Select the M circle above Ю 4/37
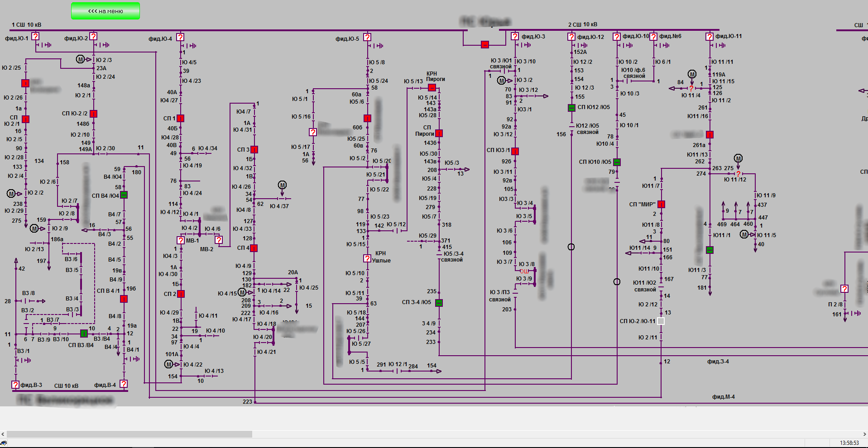Viewport: 868px width, 448px height. [x=283, y=185]
